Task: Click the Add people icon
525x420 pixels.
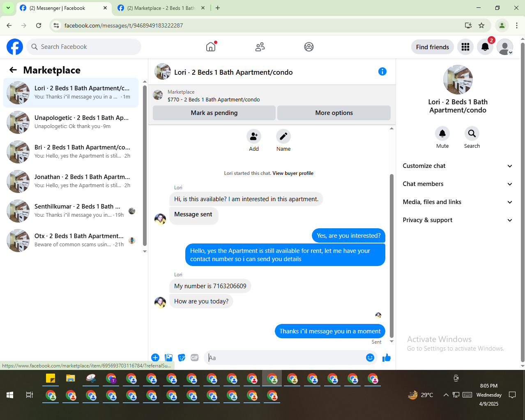Action: click(254, 136)
